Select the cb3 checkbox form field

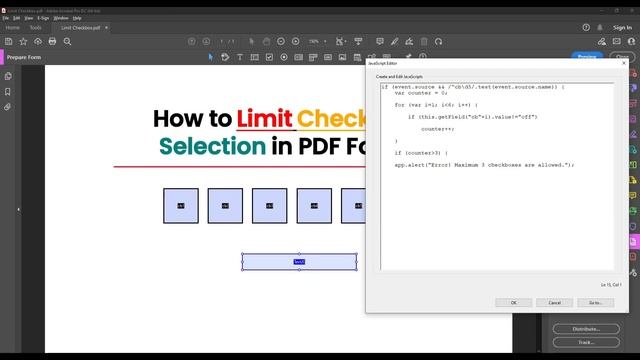click(x=269, y=206)
